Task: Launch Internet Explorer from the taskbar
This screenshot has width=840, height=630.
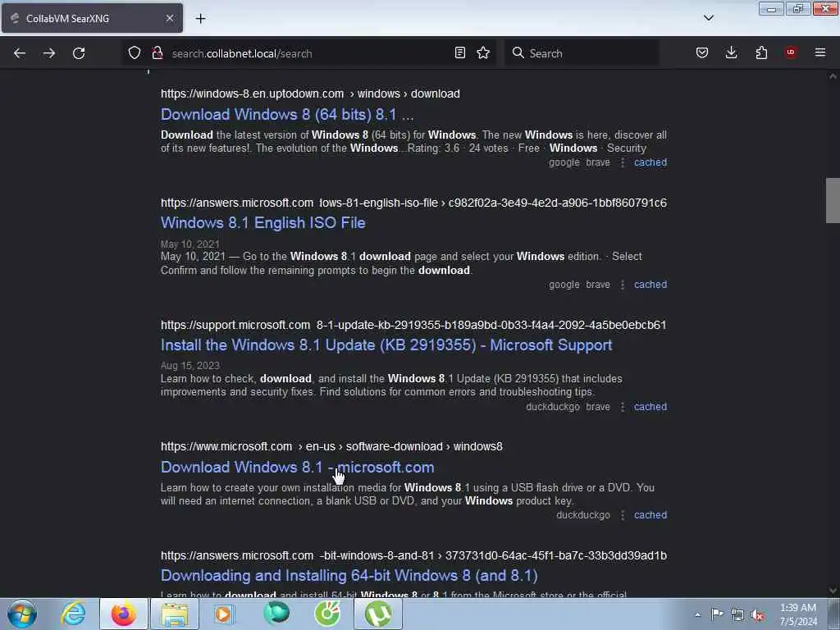Action: pyautogui.click(x=73, y=614)
